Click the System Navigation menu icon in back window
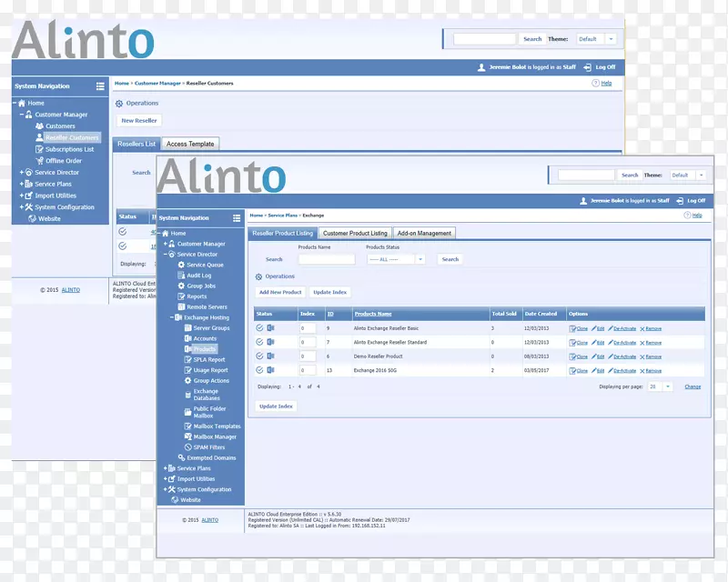 [x=100, y=86]
